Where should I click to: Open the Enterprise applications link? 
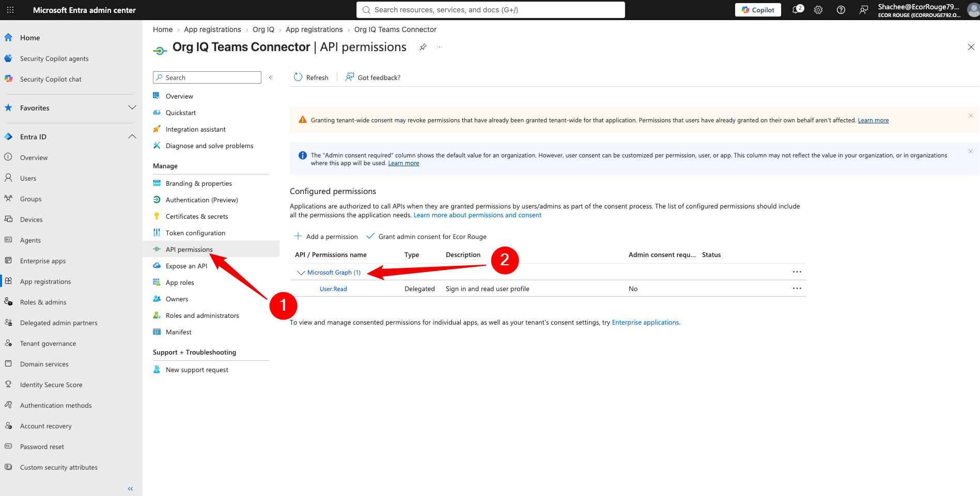pyautogui.click(x=645, y=323)
